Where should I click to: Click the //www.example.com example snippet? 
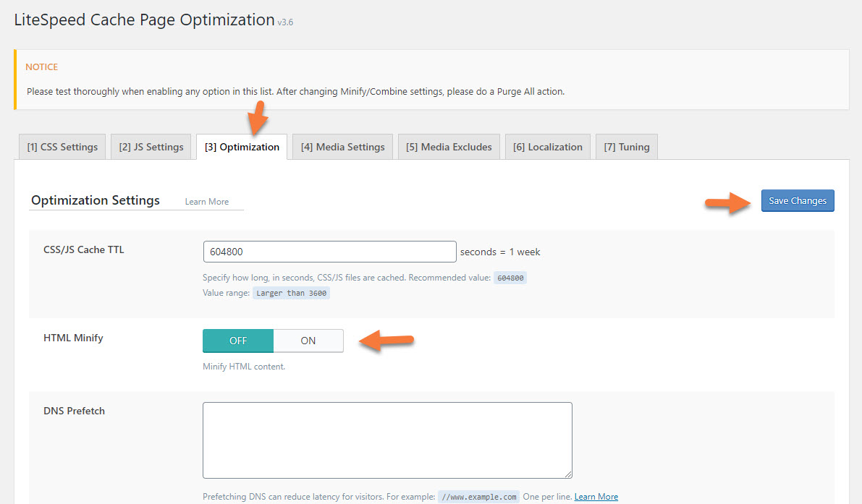pos(478,496)
